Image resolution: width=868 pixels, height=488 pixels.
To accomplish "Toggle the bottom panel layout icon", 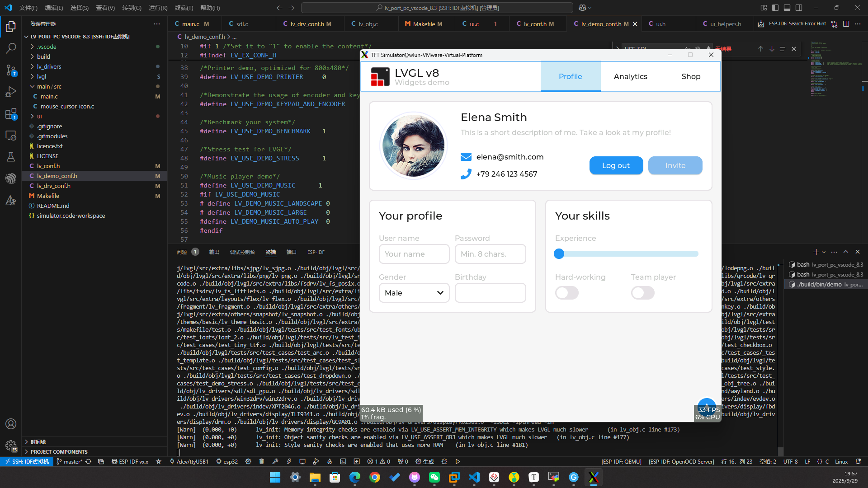I will pos(787,8).
